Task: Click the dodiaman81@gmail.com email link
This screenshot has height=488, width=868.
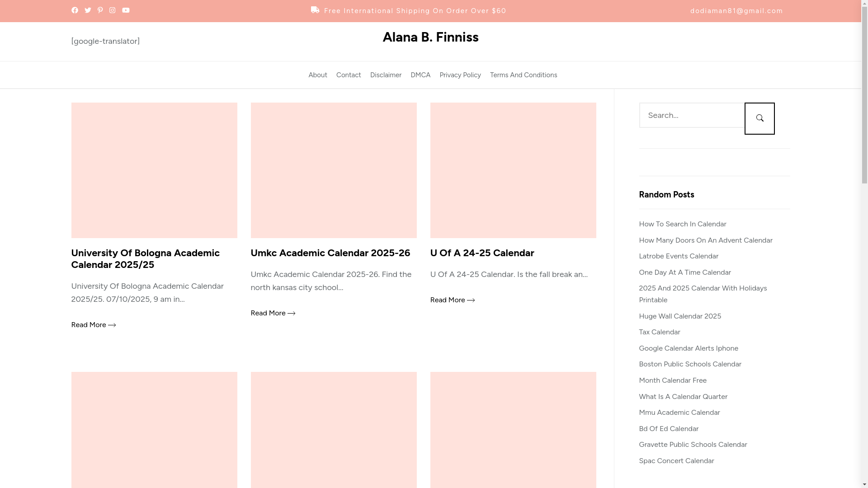Action: [x=736, y=11]
